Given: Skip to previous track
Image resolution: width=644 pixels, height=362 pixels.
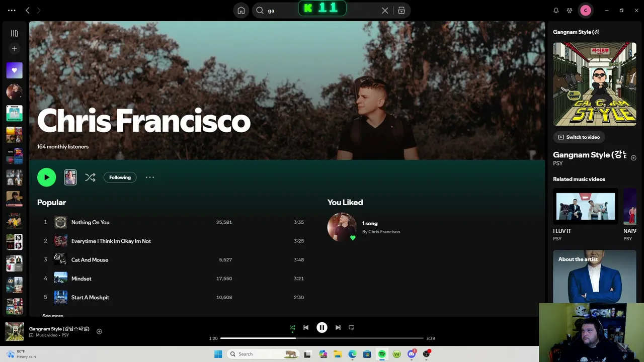Looking at the screenshot, I should pos(306,328).
